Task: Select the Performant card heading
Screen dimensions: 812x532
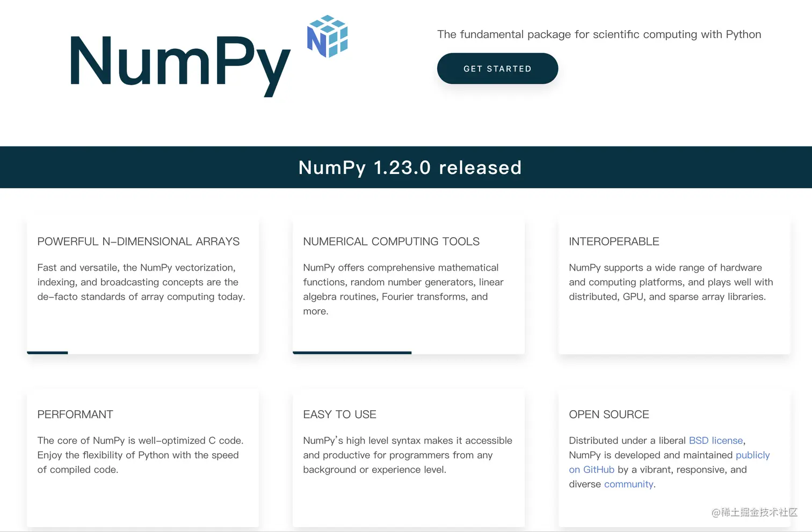Action: 75,414
